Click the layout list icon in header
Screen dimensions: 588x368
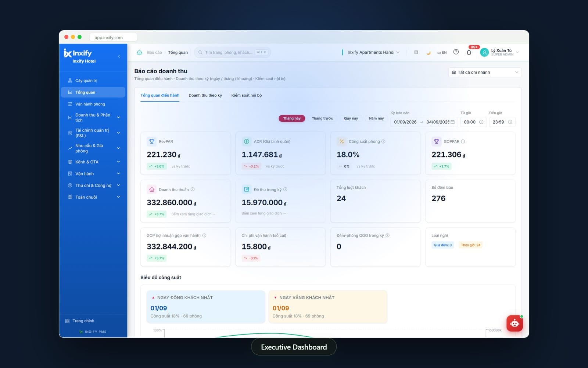pos(416,52)
